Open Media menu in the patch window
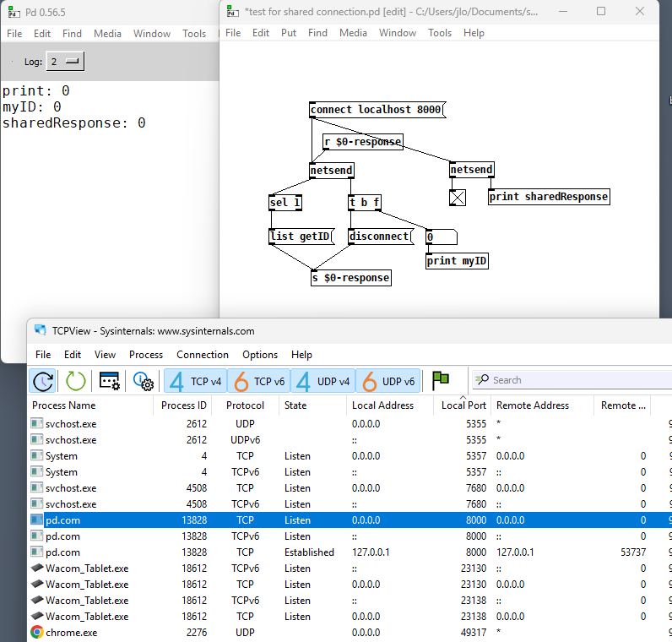Image resolution: width=672 pixels, height=642 pixels. pyautogui.click(x=353, y=33)
